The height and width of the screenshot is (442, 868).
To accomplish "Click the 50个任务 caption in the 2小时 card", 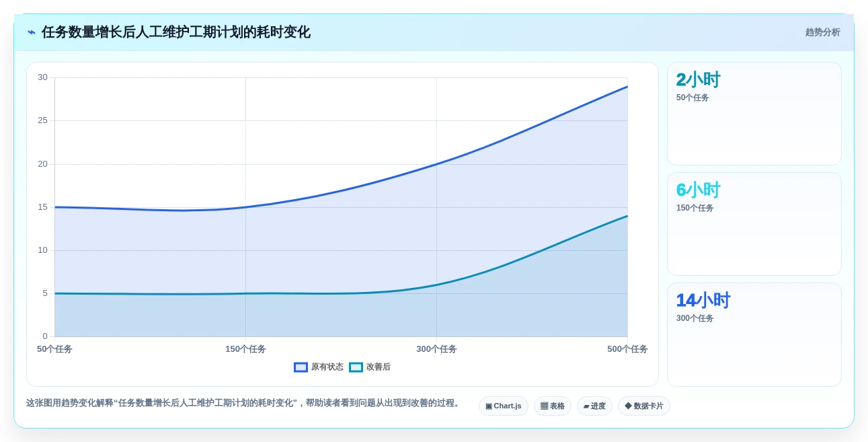I will 693,98.
